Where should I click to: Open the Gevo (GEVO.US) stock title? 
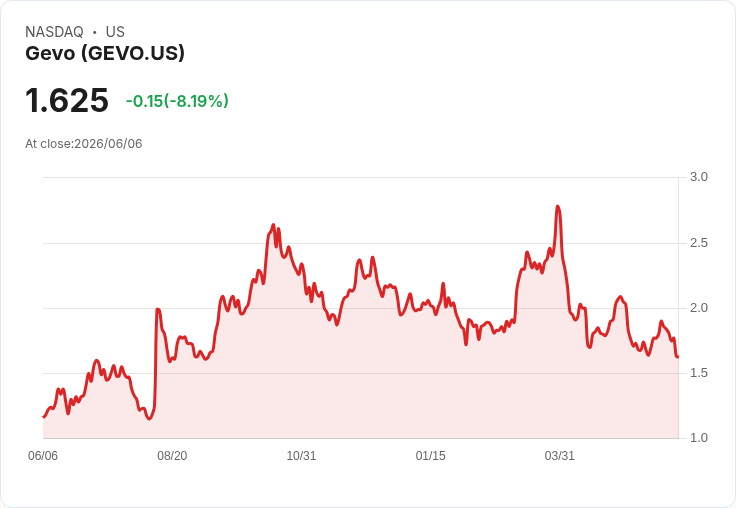[105, 53]
